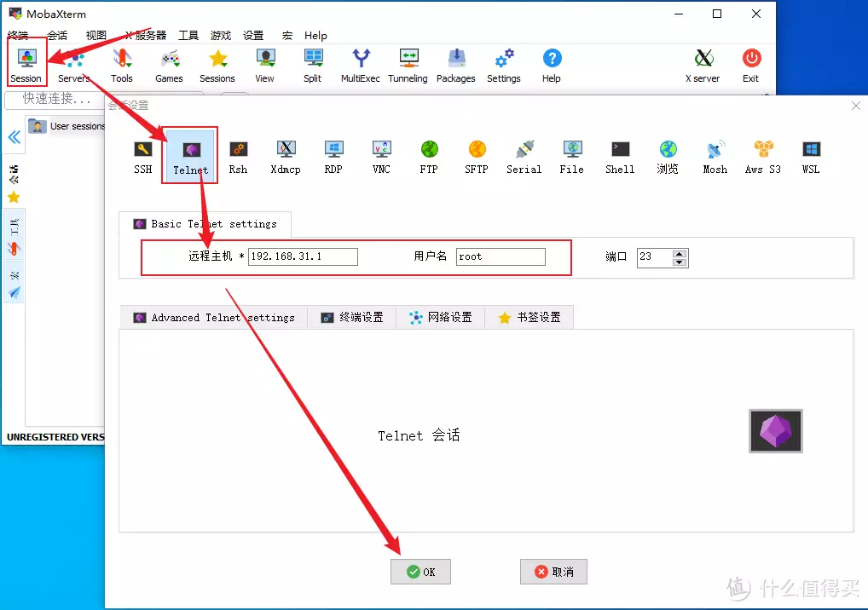Screen dimensions: 868x610
Task: Open the View toolbar button
Action: pyautogui.click(x=264, y=66)
